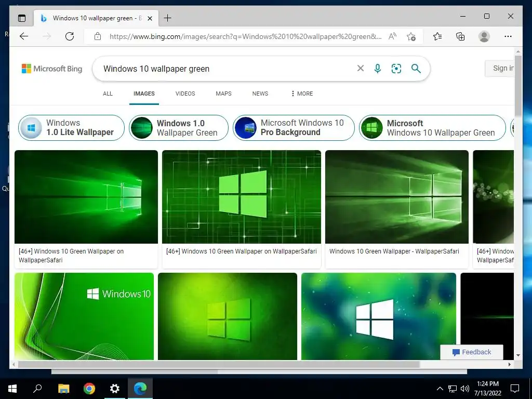Open the green grid Windows logo image

(242, 197)
